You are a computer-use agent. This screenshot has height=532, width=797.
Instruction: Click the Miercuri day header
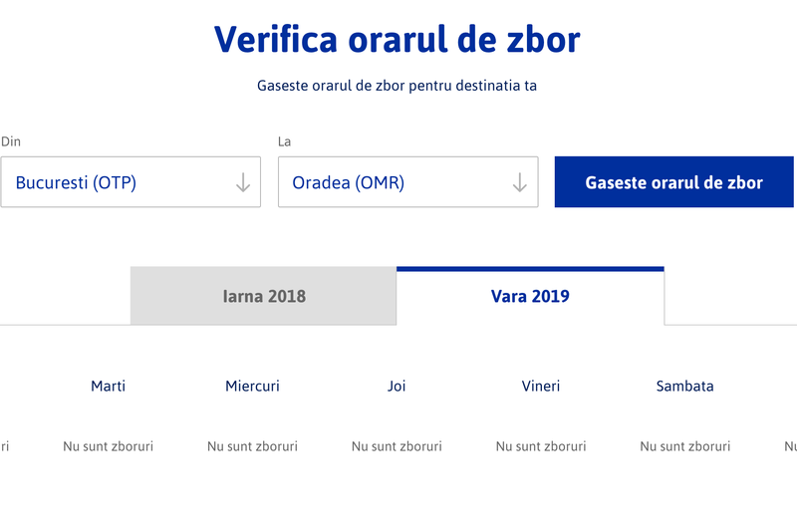252,386
